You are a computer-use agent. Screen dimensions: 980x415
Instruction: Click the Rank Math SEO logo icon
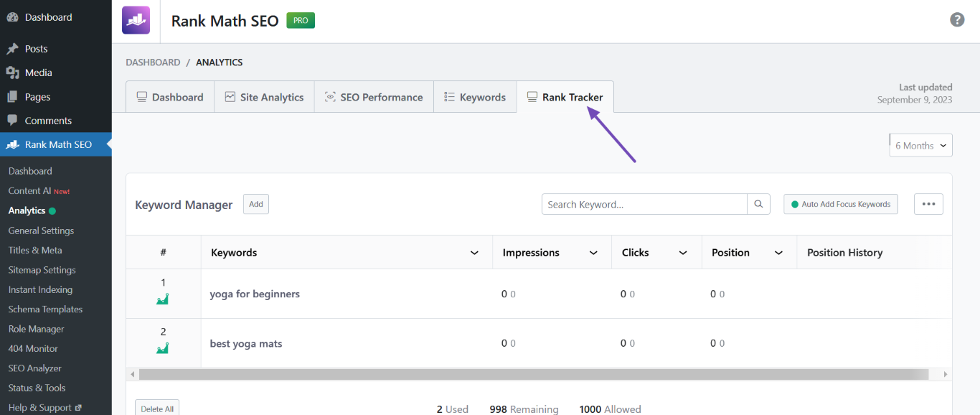point(136,20)
